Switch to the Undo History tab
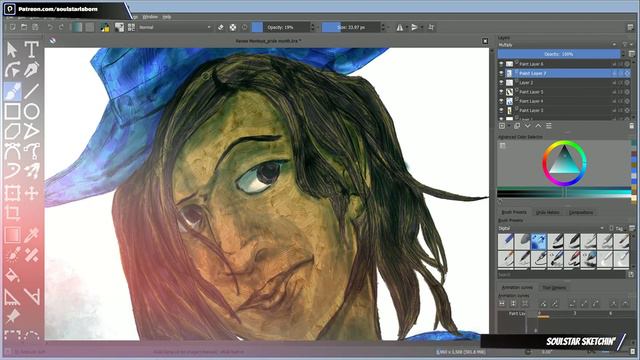This screenshot has height=360, width=640. pyautogui.click(x=547, y=212)
